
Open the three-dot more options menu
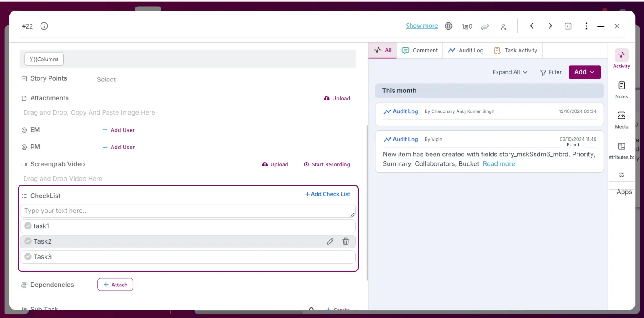[x=586, y=26]
